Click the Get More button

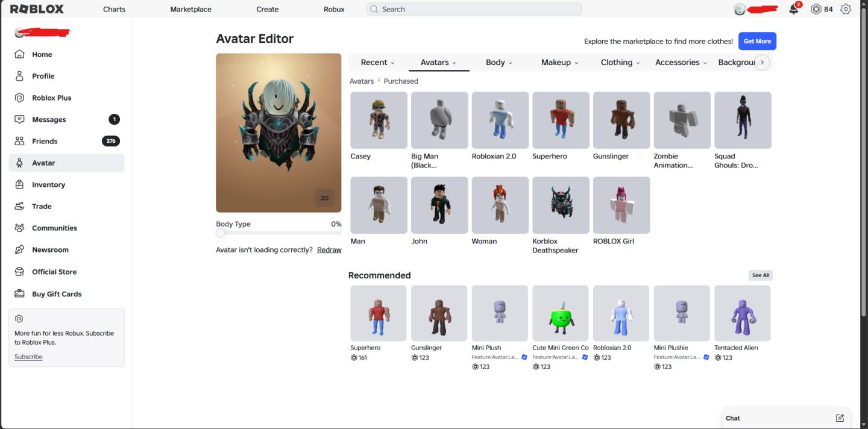click(x=757, y=41)
